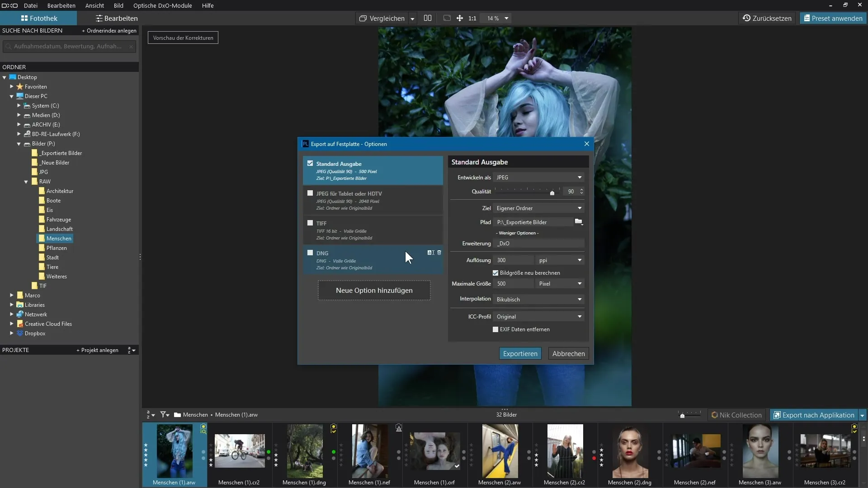
Task: Increase Qualität value with stepper arrow
Action: coord(581,189)
